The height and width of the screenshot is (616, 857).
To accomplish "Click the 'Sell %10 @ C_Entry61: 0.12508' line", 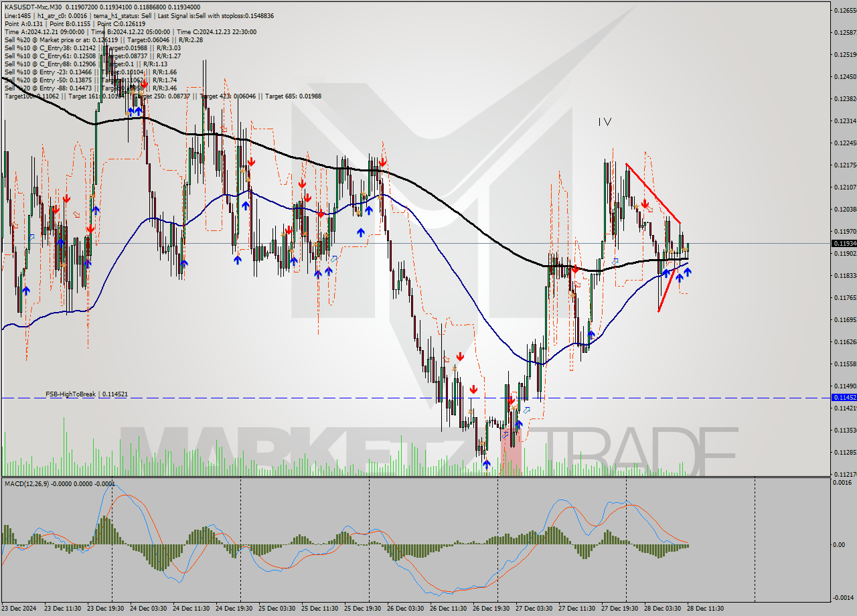I will (x=92, y=56).
